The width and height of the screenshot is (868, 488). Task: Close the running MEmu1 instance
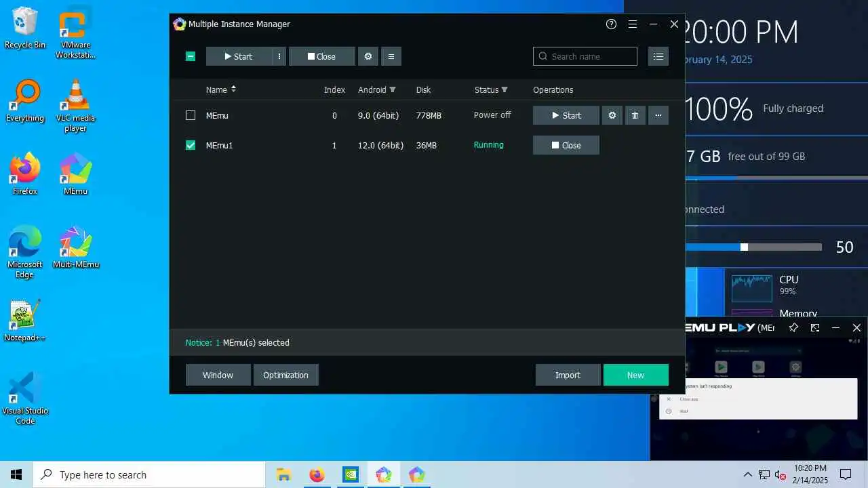(x=566, y=145)
